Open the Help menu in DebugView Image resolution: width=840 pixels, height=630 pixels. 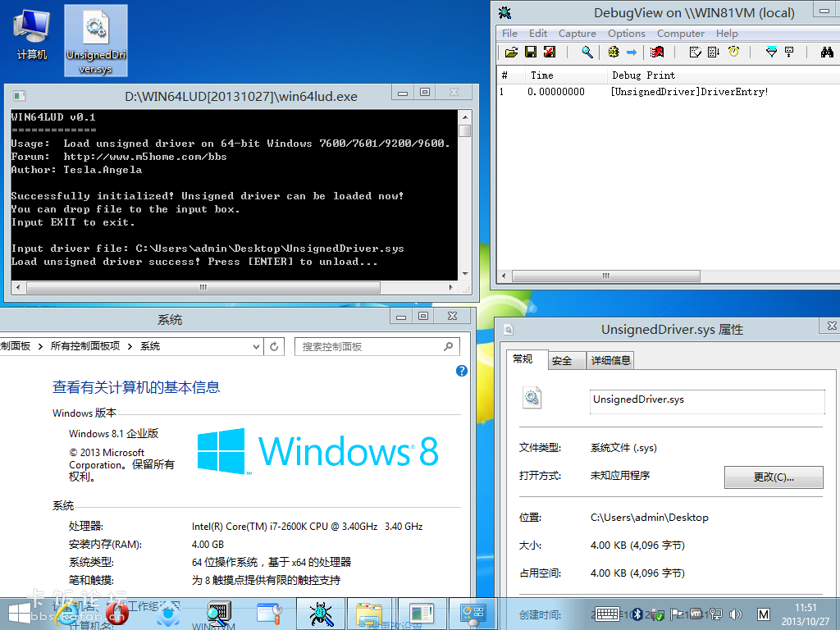727,33
